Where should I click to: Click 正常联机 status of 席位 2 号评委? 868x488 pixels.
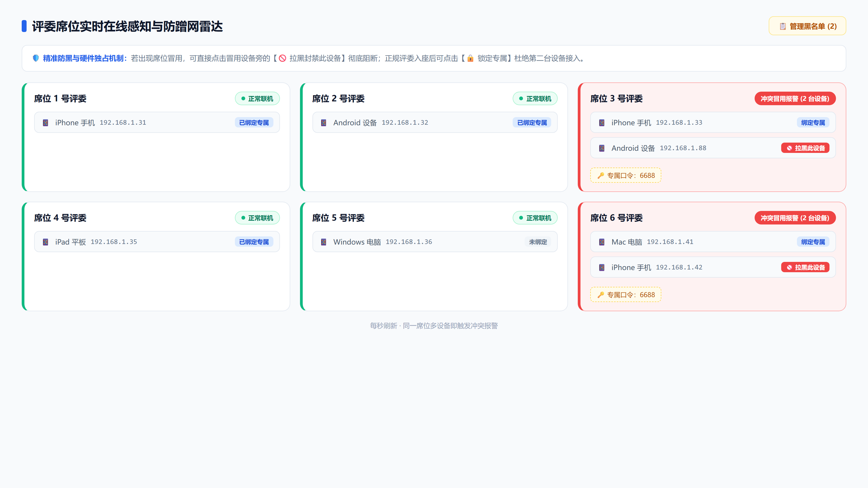[x=535, y=98]
